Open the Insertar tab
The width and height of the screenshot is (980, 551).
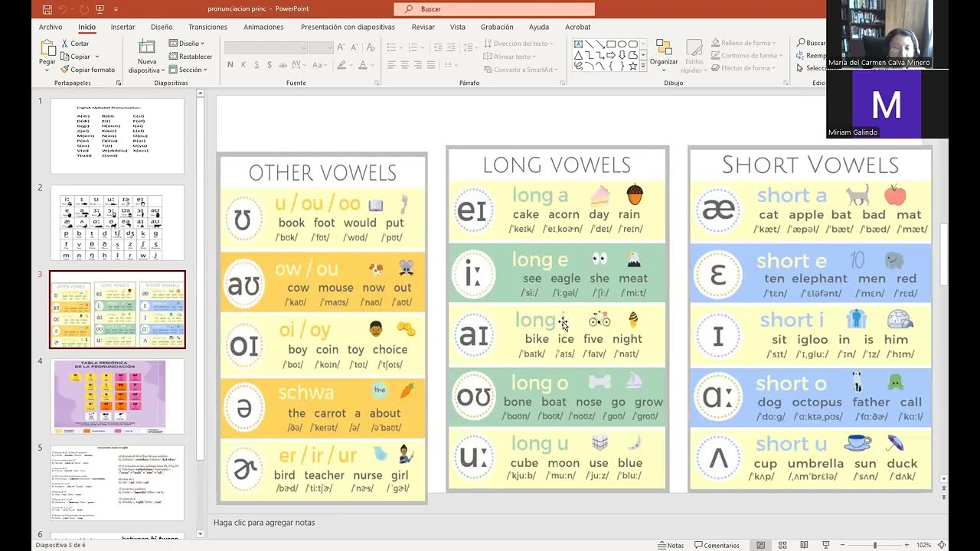[x=122, y=27]
